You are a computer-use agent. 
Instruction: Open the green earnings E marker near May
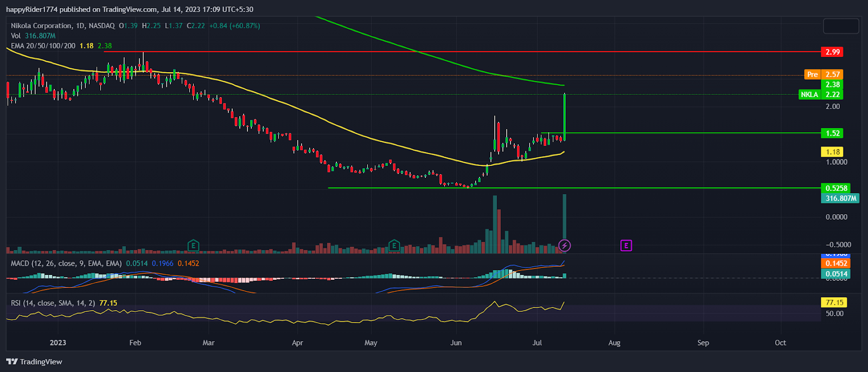394,246
